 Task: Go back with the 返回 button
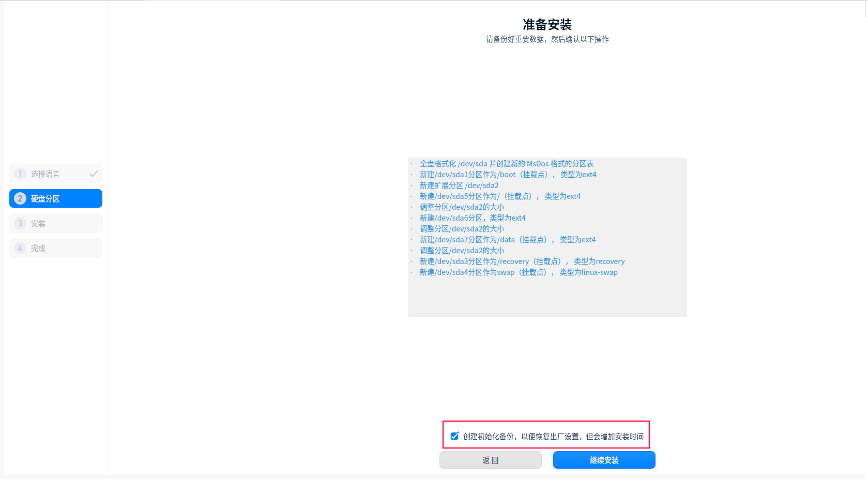coord(490,460)
